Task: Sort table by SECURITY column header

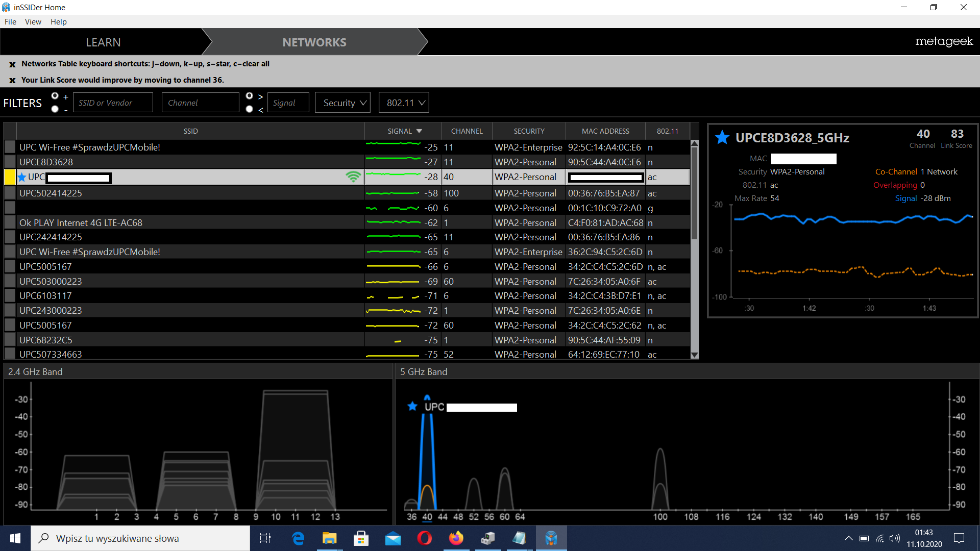Action: [529, 131]
